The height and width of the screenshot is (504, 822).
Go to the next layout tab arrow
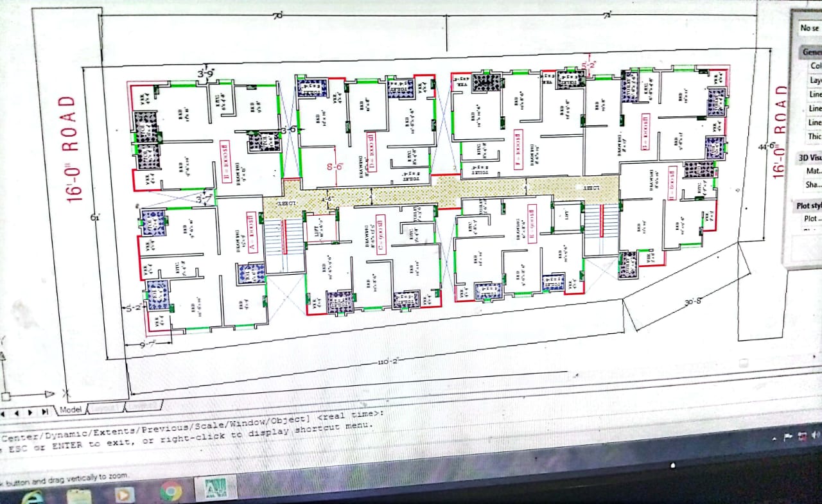point(31,412)
